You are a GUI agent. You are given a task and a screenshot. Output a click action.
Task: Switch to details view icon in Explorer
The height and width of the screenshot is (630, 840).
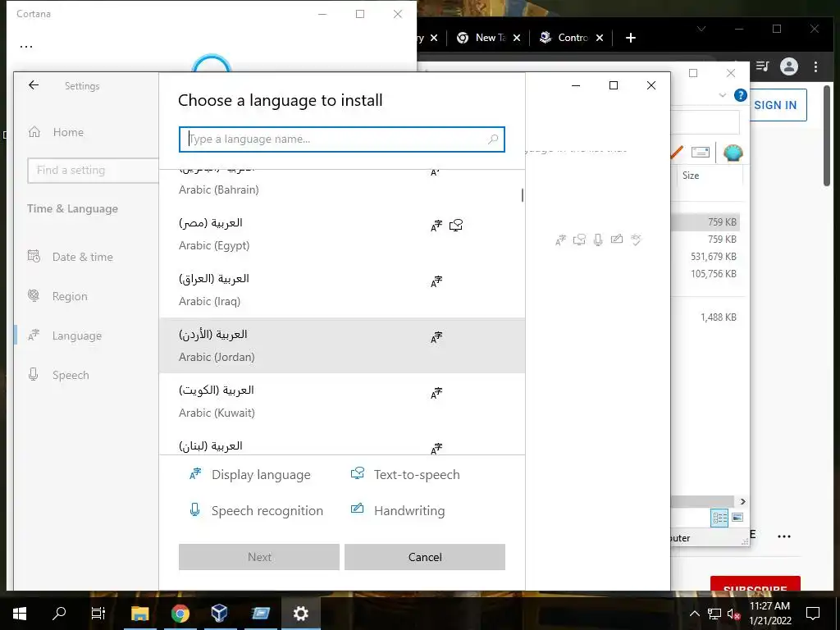pyautogui.click(x=719, y=518)
